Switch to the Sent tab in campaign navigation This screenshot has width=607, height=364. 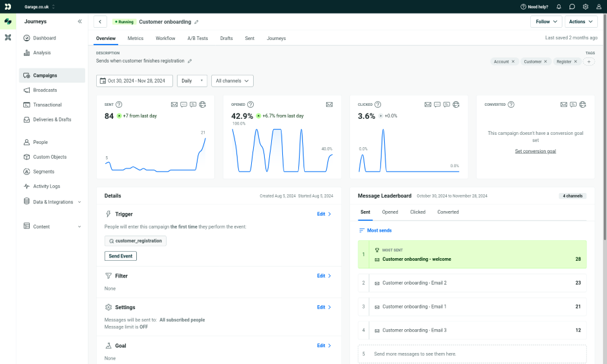point(250,38)
